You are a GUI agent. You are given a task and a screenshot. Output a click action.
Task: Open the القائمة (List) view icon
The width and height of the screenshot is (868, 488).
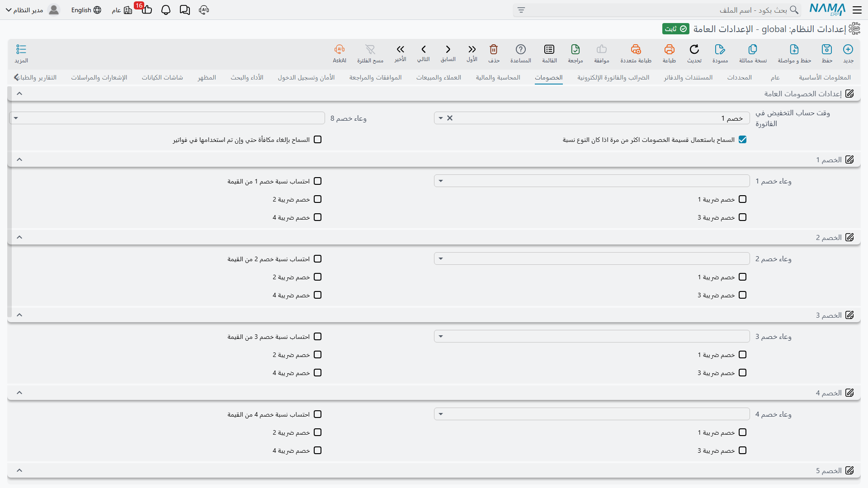coord(549,49)
